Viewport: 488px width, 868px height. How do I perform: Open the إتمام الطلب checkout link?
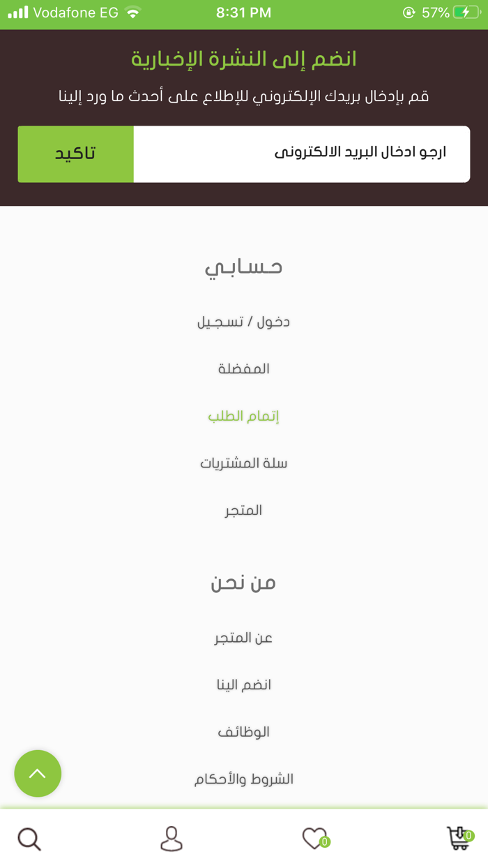pyautogui.click(x=243, y=415)
